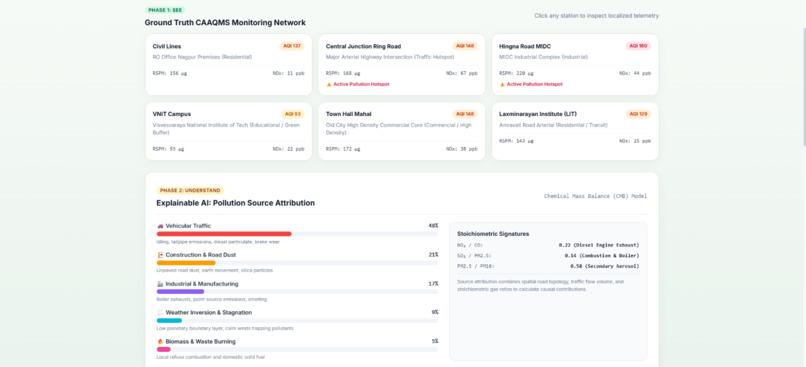Screen dimensions: 806x367
Task: Click the car icon beside Vehicular Traffic
Action: pyautogui.click(x=160, y=226)
